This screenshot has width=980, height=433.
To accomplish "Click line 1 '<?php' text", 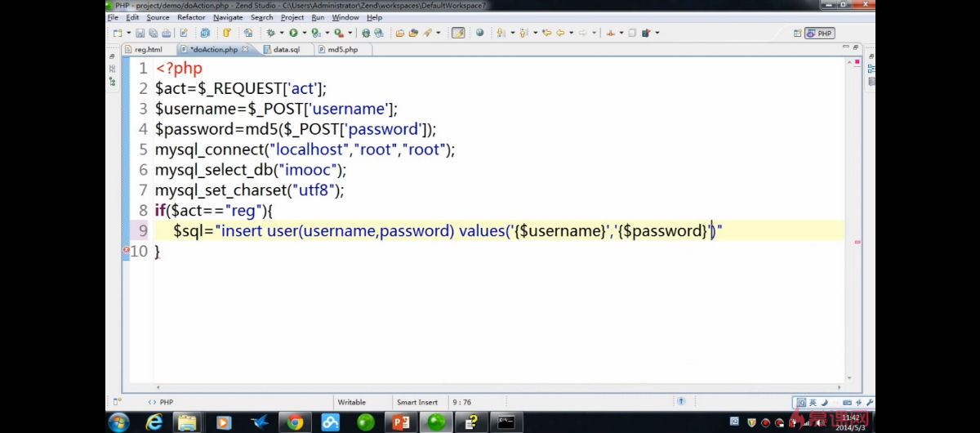I will pos(179,69).
